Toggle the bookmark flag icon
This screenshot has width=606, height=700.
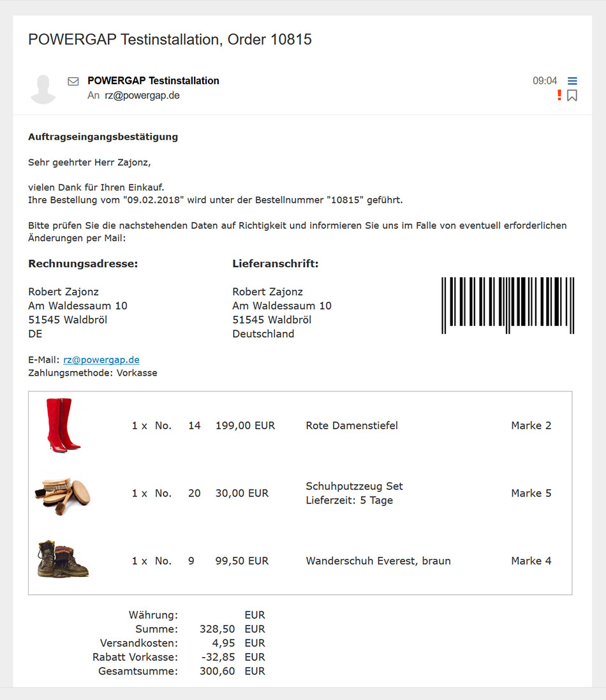click(572, 96)
